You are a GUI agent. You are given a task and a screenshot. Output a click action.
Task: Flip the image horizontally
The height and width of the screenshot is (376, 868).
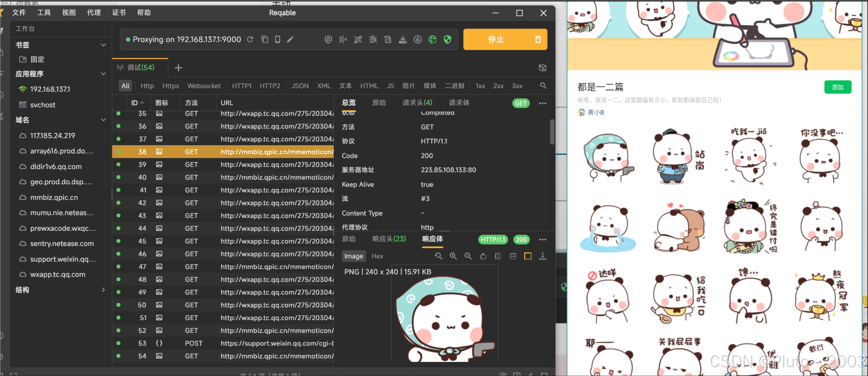click(498, 256)
